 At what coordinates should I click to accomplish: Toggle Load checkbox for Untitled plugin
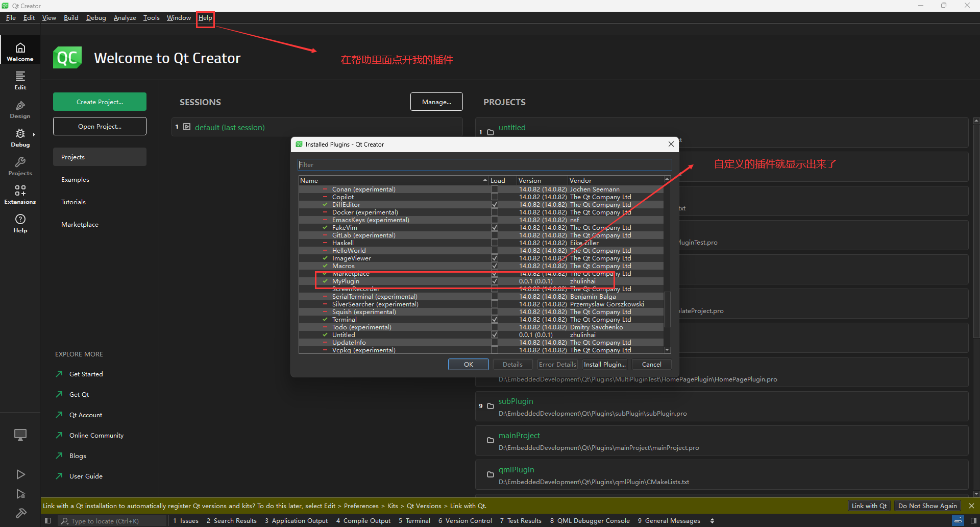click(495, 334)
